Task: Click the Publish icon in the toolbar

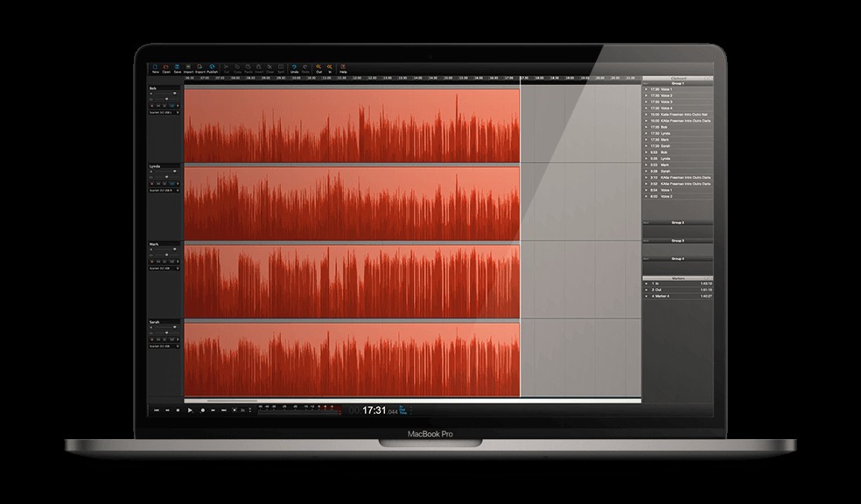Action: pyautogui.click(x=212, y=68)
